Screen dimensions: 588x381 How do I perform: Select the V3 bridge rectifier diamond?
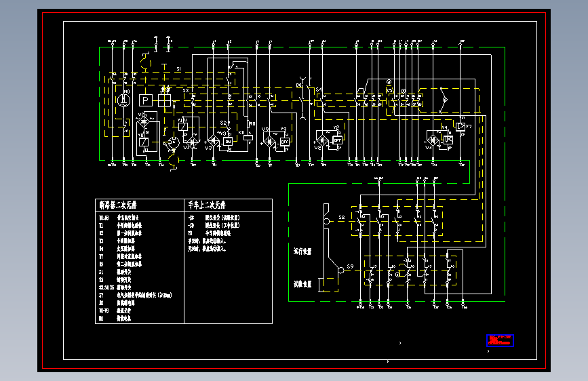(x=214, y=140)
